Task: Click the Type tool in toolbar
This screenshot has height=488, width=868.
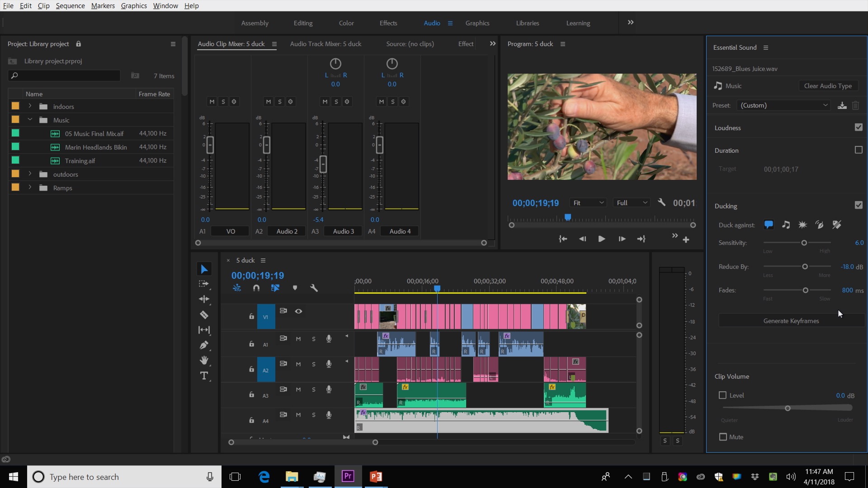Action: pyautogui.click(x=204, y=375)
